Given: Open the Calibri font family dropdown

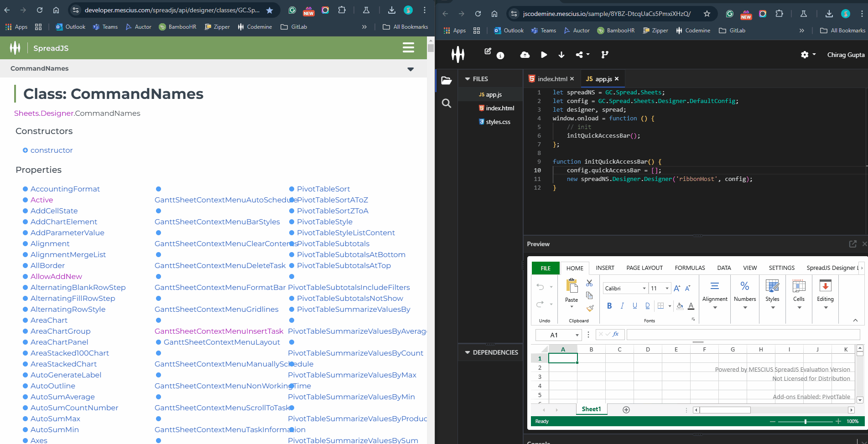Looking at the screenshot, I should coord(644,289).
